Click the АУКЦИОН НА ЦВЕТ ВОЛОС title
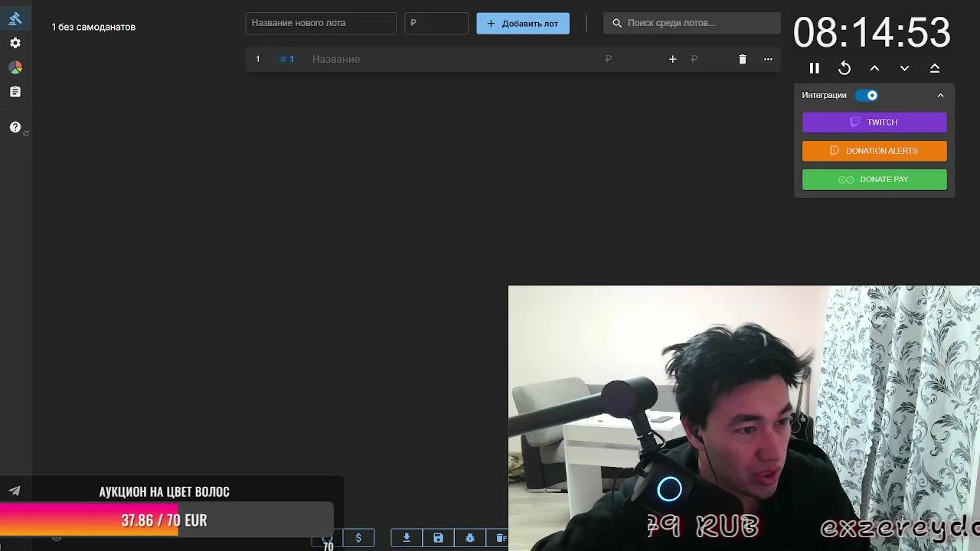Viewport: 980px width, 551px height. coord(164,491)
